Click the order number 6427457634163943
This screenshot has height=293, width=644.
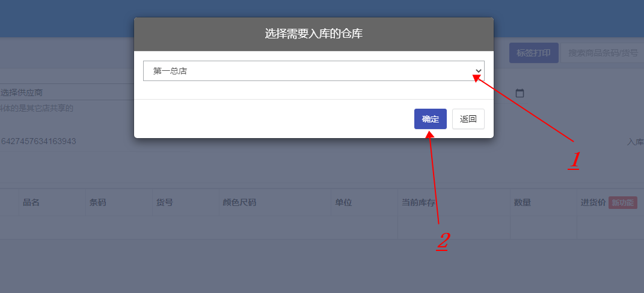click(x=38, y=142)
